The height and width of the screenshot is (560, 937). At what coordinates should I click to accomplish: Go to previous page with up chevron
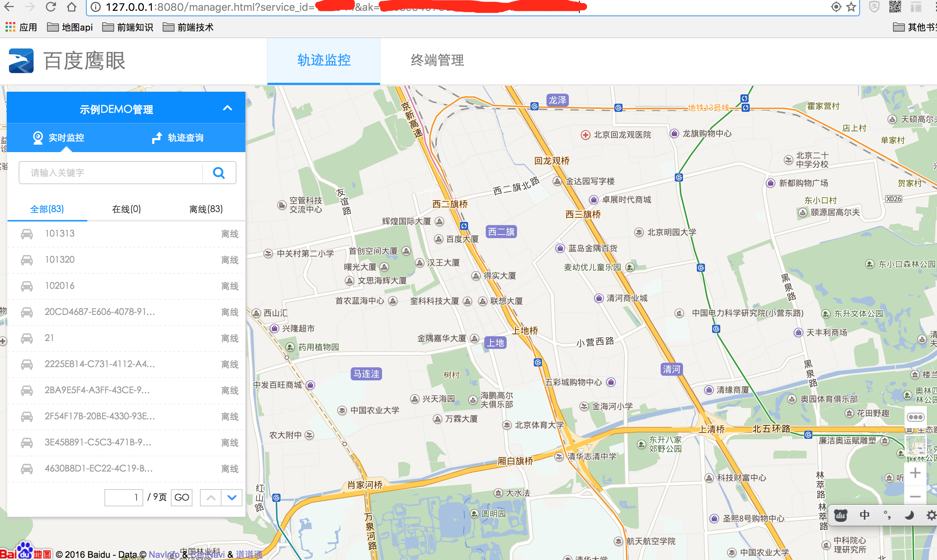tap(211, 497)
